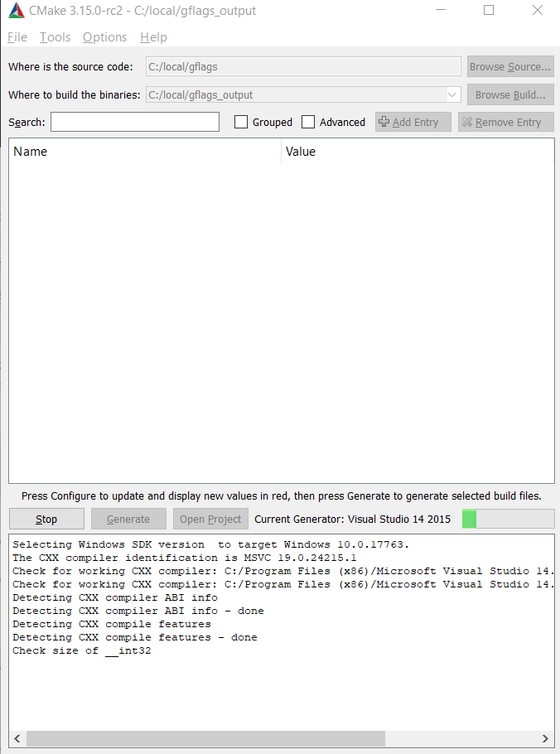Click the source code path field
The height and width of the screenshot is (754, 560).
(303, 67)
